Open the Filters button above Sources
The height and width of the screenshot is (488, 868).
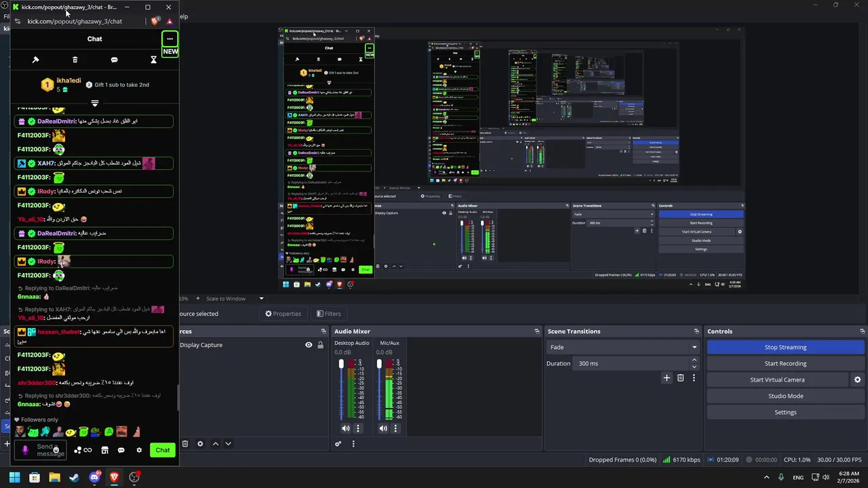[329, 314]
